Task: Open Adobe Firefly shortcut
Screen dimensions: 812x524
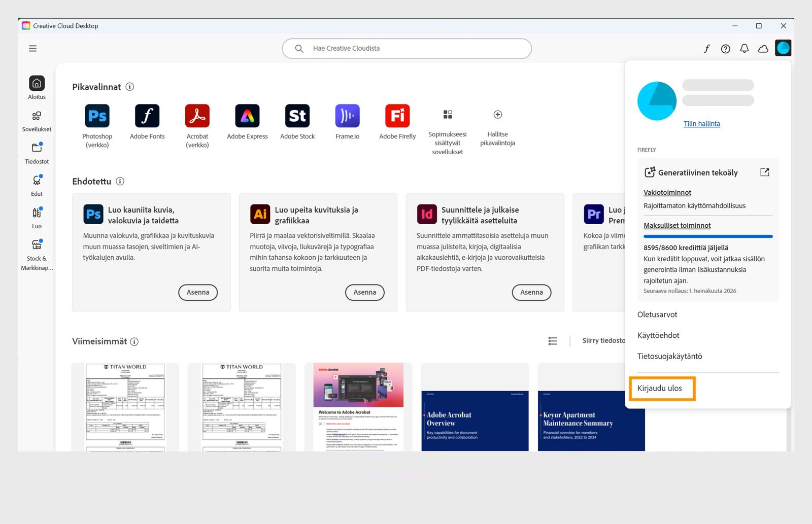Action: point(397,122)
